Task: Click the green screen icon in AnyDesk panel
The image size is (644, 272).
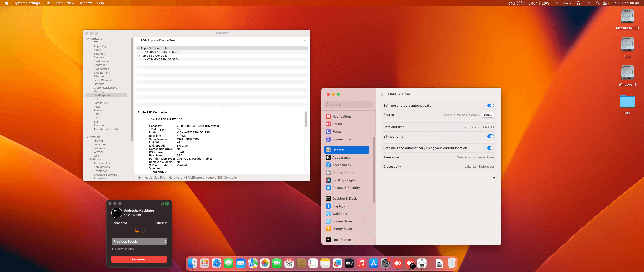Action: (x=167, y=203)
